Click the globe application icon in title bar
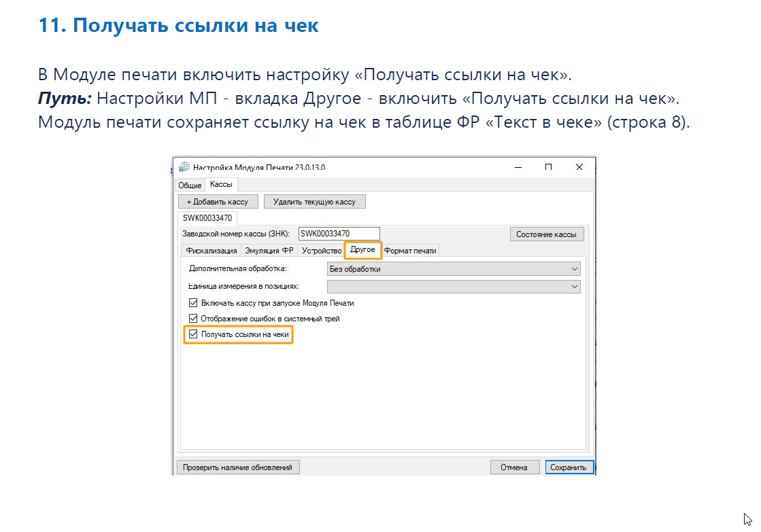This screenshot has height=532, width=761. tap(184, 167)
